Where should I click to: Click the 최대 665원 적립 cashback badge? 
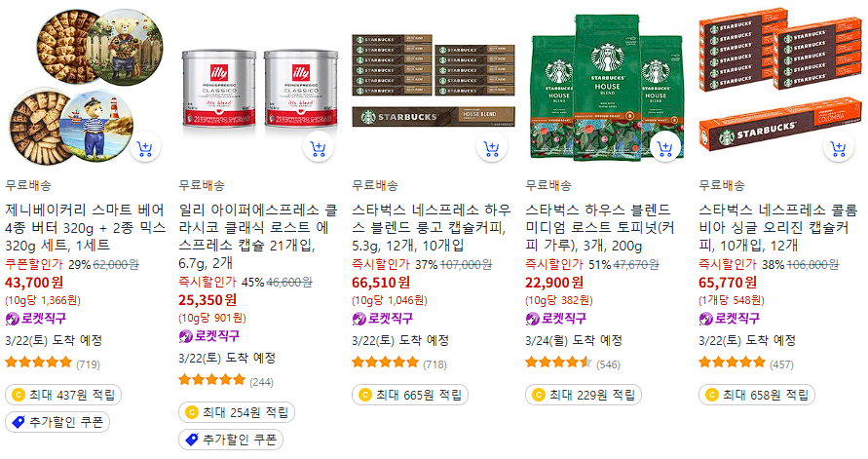point(410,395)
